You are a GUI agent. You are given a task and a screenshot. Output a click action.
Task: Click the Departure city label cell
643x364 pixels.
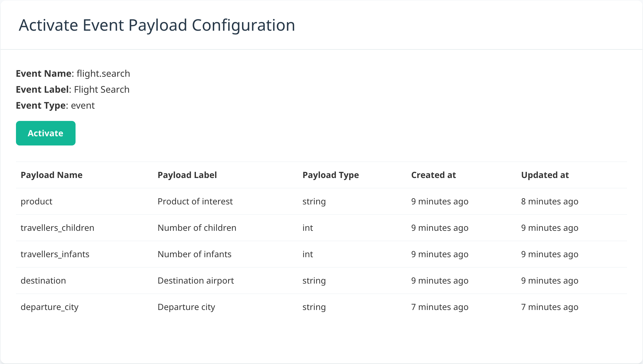186,307
